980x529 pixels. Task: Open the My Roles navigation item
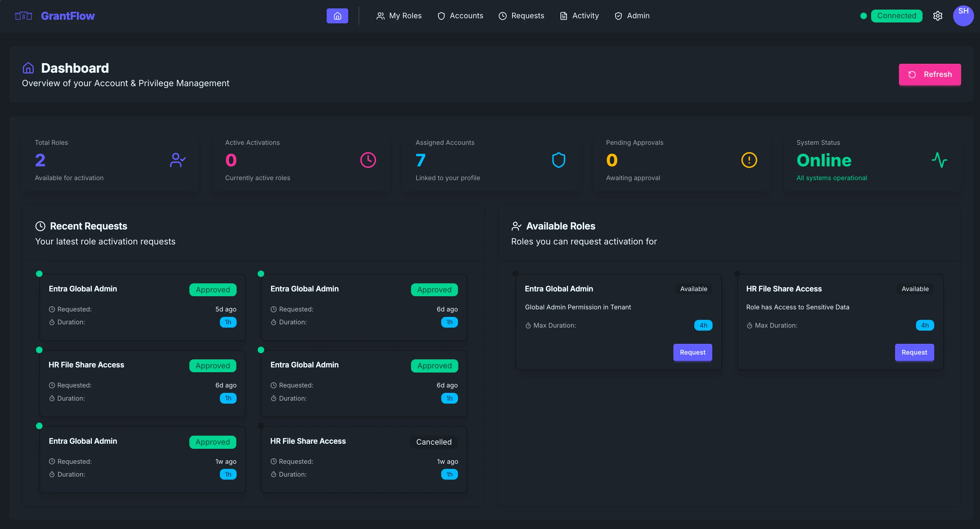(399, 16)
